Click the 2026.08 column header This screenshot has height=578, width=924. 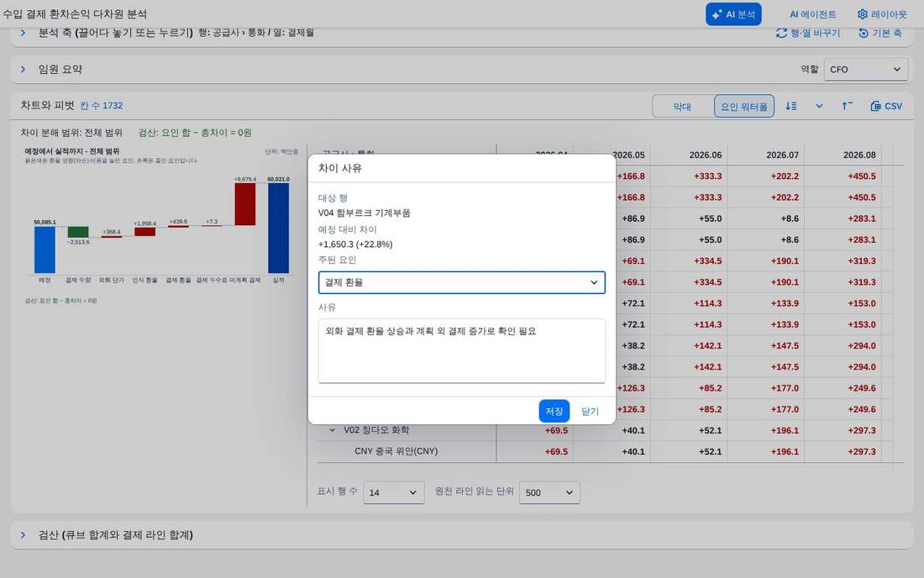859,155
